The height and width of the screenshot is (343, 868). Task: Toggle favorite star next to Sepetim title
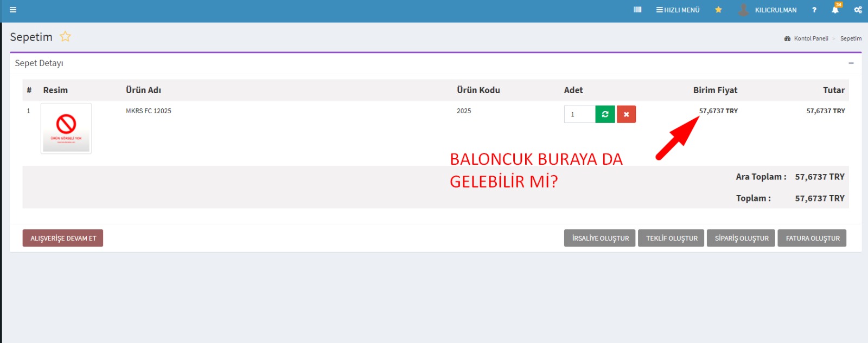pyautogui.click(x=65, y=37)
